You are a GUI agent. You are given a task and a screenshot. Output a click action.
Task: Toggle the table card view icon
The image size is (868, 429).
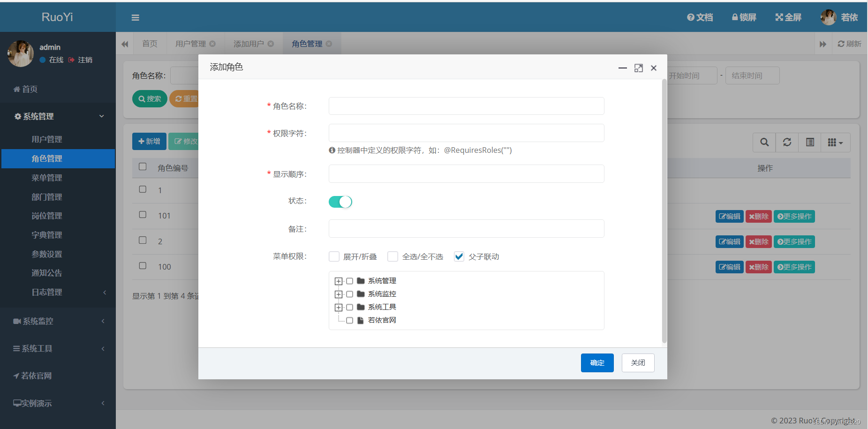coord(810,142)
